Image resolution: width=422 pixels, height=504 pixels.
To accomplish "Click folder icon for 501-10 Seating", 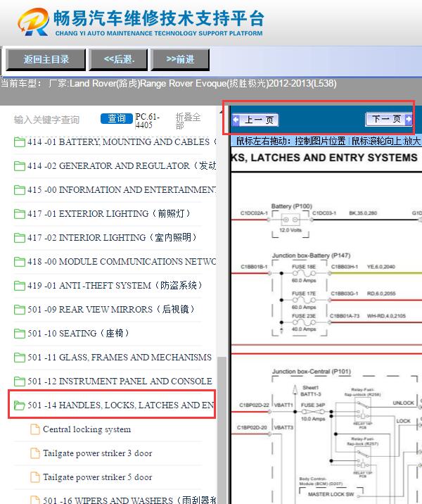I will click(20, 334).
